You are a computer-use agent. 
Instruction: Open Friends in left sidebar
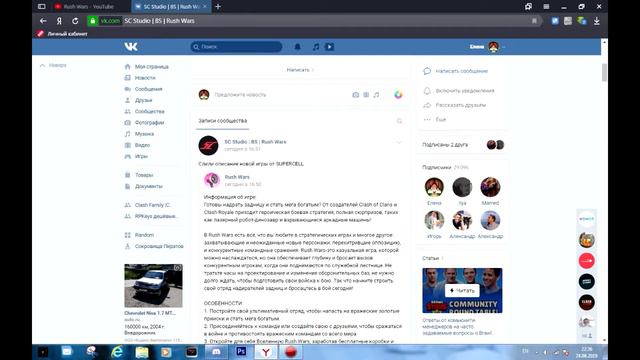(x=143, y=100)
